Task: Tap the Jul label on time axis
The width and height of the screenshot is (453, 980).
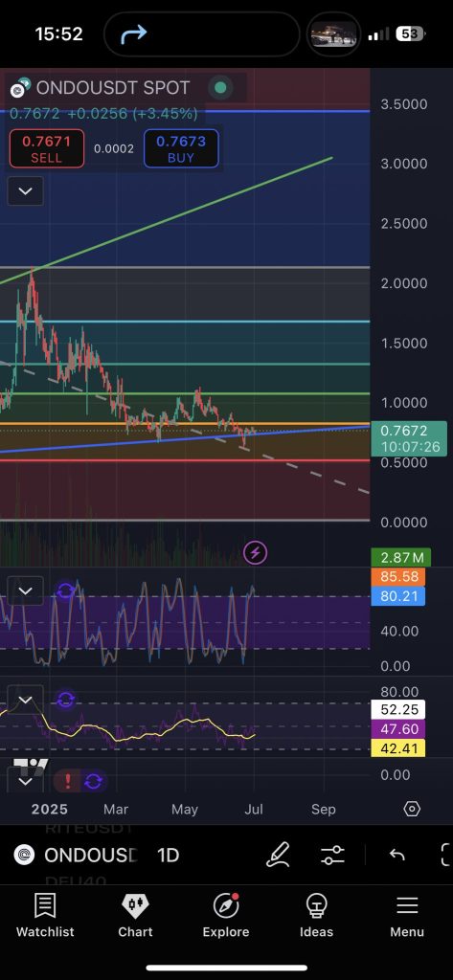Action: point(254,809)
